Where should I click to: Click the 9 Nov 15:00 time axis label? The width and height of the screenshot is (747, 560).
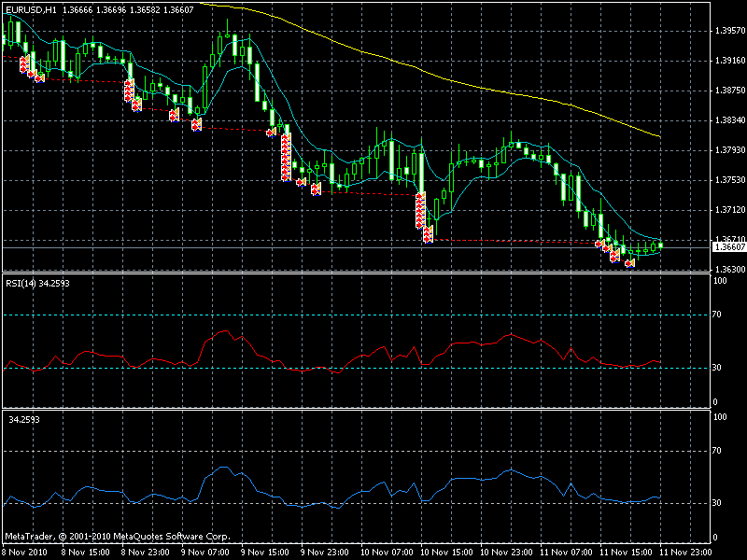265,553
